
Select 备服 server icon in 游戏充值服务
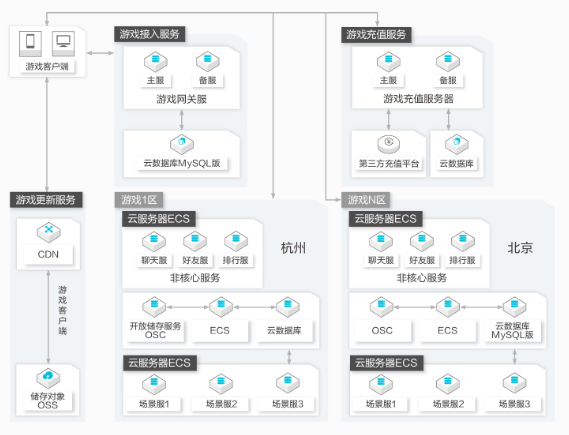point(448,61)
